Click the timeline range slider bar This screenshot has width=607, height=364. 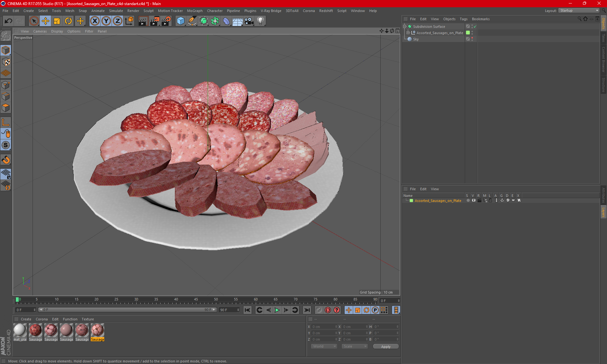(x=128, y=310)
